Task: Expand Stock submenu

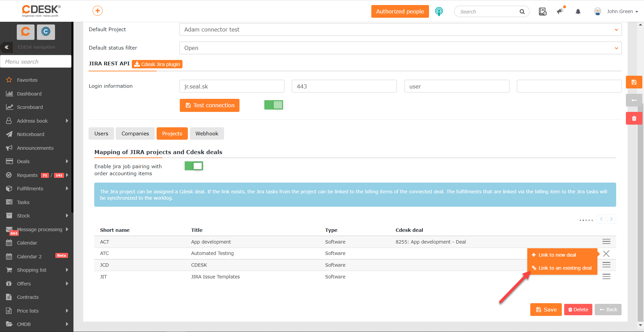Action: tap(67, 216)
